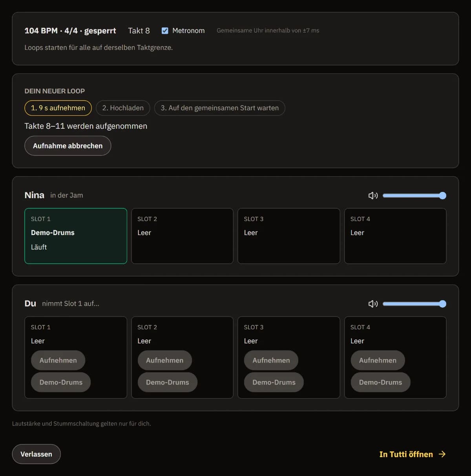Image resolution: width=471 pixels, height=476 pixels.
Task: Load Demo-Drums into your Slot 3
Action: pyautogui.click(x=274, y=382)
